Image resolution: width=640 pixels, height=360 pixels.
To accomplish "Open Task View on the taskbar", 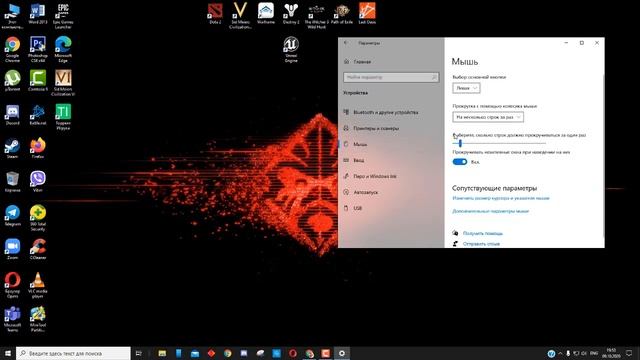I will pos(138,353).
